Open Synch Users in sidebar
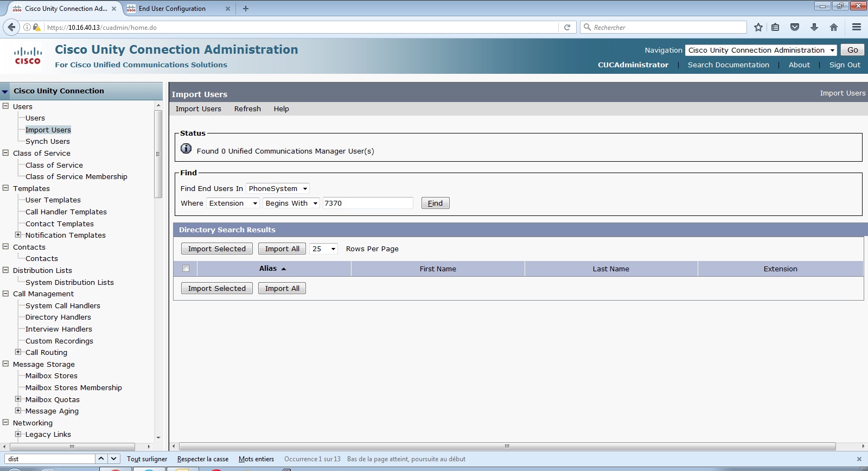Image resolution: width=868 pixels, height=471 pixels. tap(48, 141)
